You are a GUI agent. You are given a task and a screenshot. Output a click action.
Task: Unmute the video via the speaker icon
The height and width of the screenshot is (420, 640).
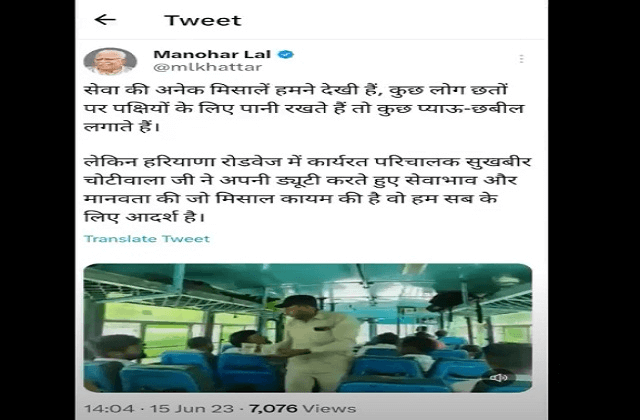(498, 378)
